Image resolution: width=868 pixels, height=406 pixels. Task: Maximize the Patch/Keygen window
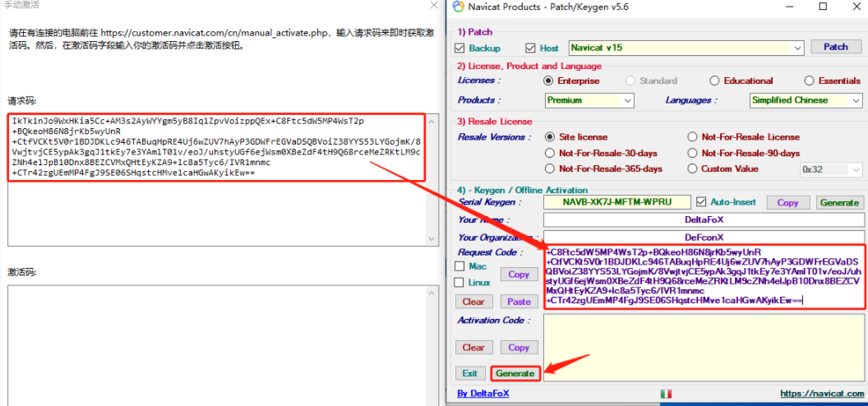(x=823, y=7)
